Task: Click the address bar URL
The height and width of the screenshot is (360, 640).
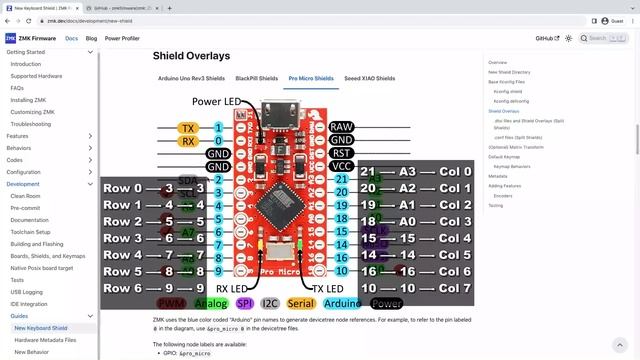Action: 90,21
